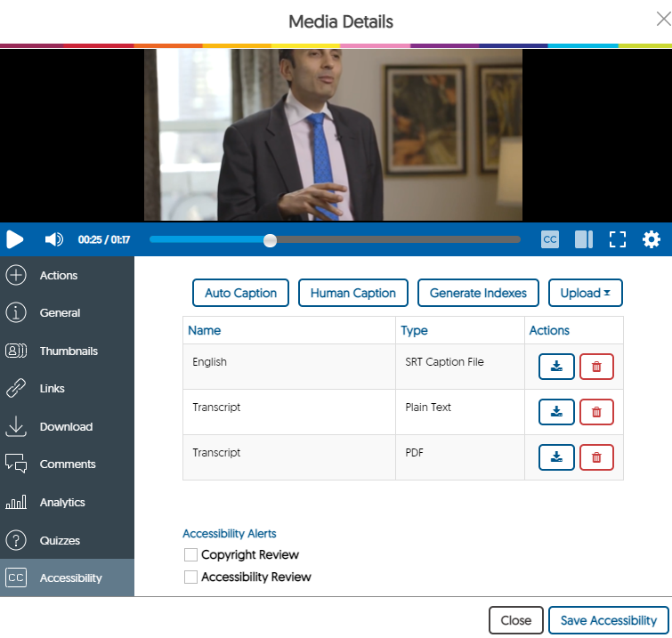
Task: Toggle closed captions in player
Action: 550,239
